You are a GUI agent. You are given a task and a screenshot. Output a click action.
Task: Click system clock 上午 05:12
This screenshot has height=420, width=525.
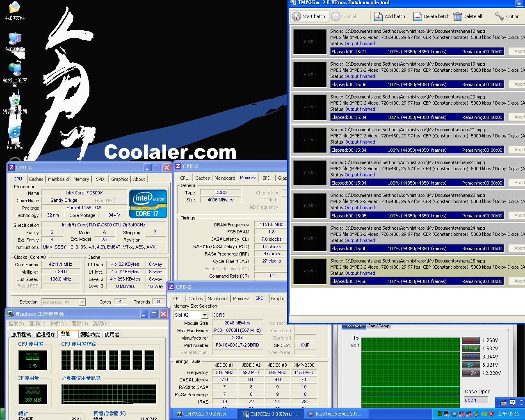[509, 414]
